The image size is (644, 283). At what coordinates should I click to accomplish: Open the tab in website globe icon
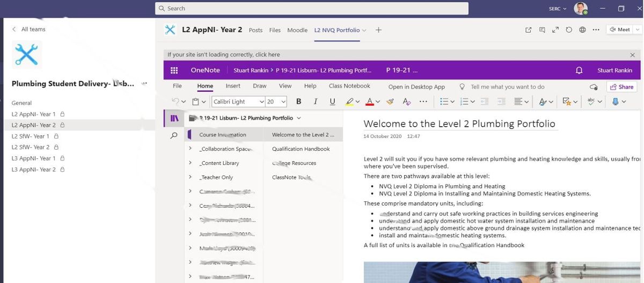click(x=582, y=30)
